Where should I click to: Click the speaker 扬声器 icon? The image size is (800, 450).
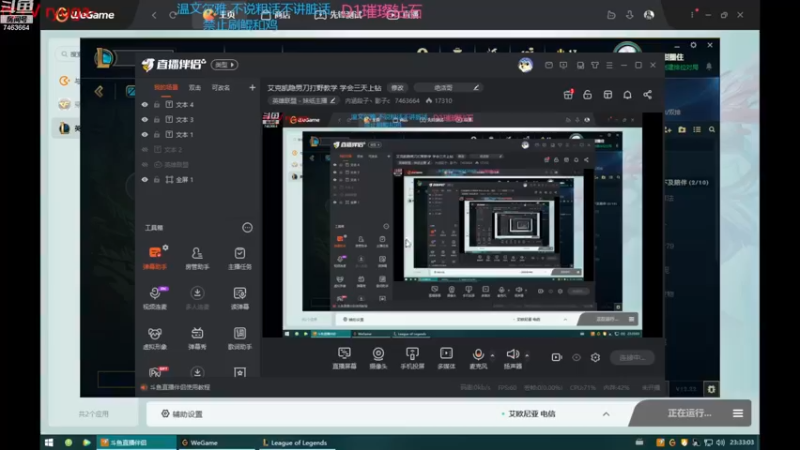click(x=513, y=354)
